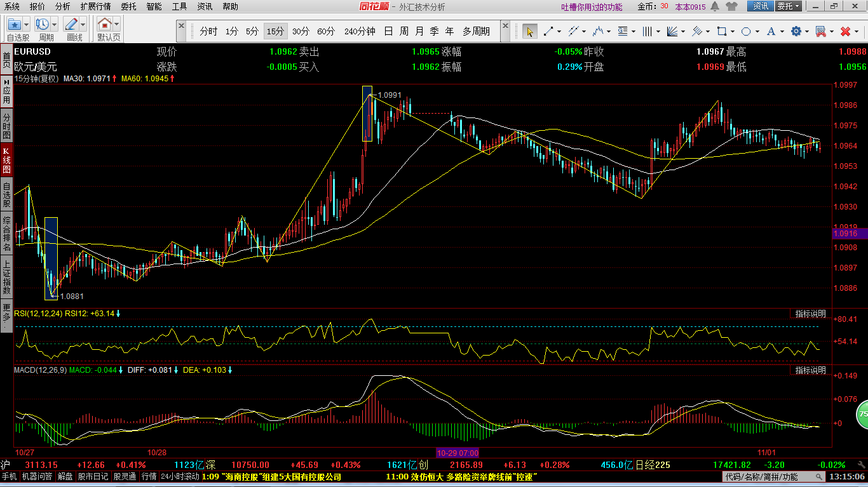Choose the ellipse shape tool
Viewport: 868px width, 487px height.
tap(747, 31)
